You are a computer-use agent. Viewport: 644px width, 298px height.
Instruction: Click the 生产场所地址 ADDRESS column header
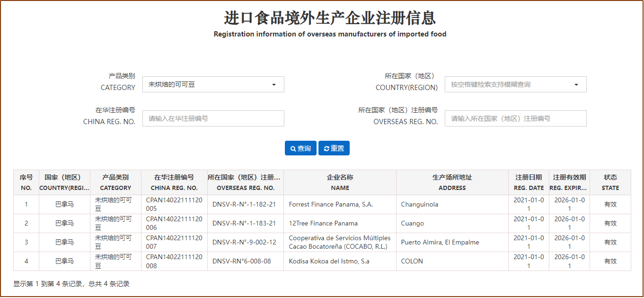click(452, 182)
